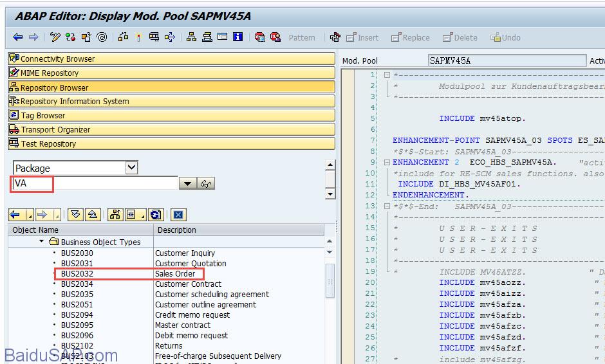605x364 pixels.
Task: Refresh the object list tree
Action: click(155, 215)
